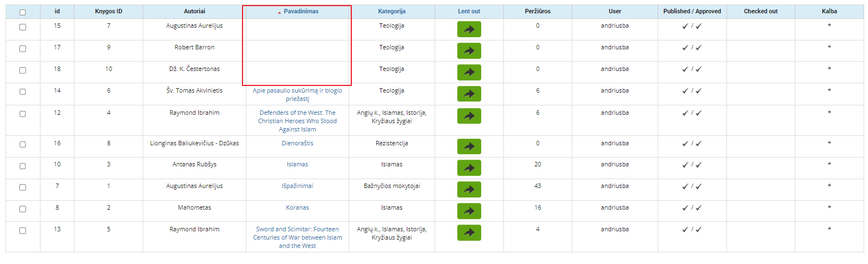Open the Defenders of the West title link
Screen dimensions: 868x264
297,121
